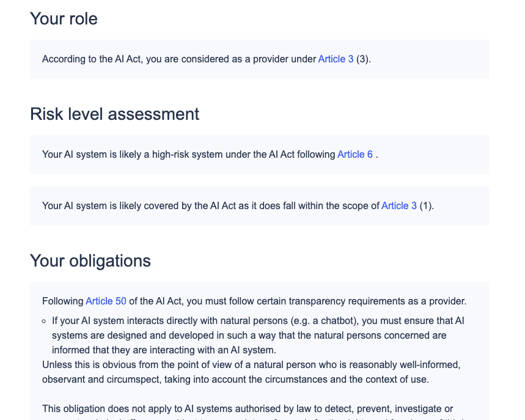Follow the Article 3 link in the scope statement
This screenshot has width=525, height=420.
coord(398,206)
